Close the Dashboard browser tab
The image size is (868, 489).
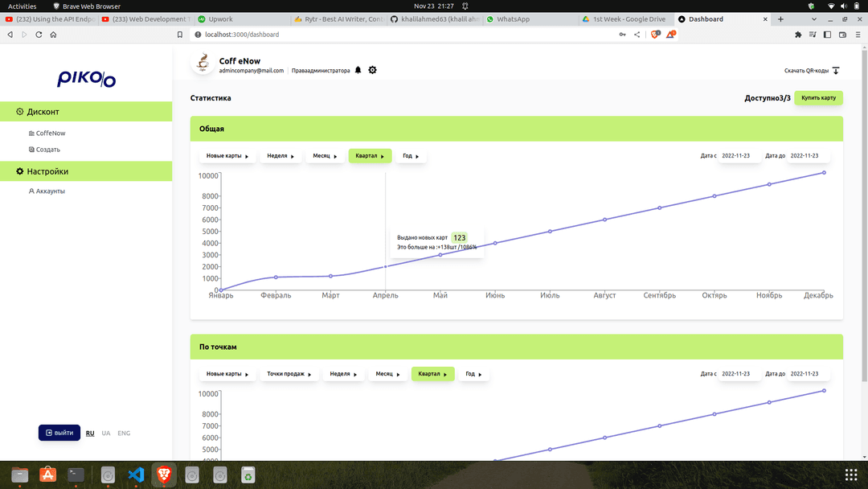(765, 18)
